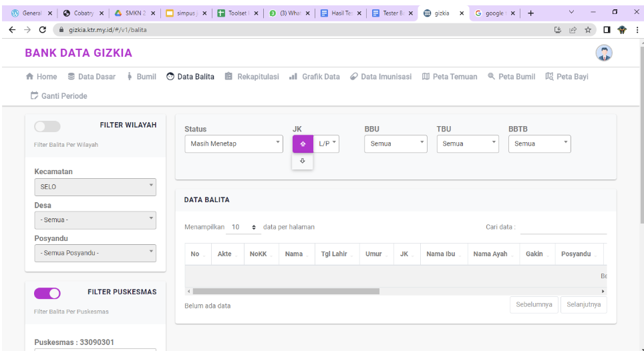Open the BBU Semua dropdown
The height and width of the screenshot is (351, 644).
tap(395, 144)
